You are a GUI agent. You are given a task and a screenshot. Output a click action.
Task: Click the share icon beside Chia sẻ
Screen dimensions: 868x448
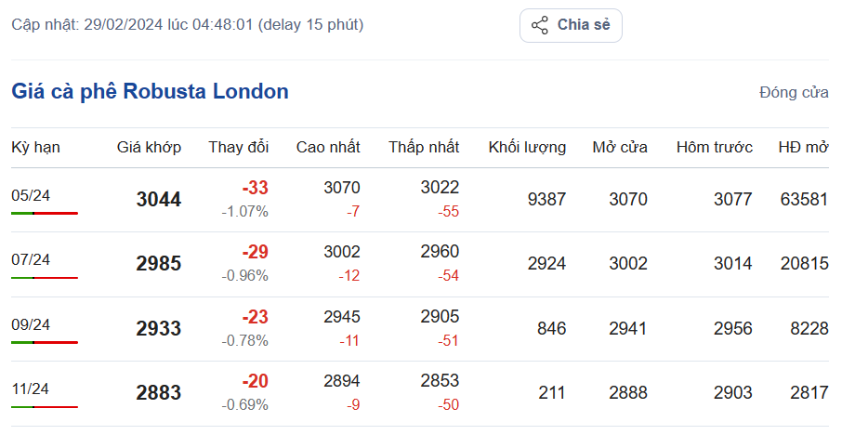540,25
